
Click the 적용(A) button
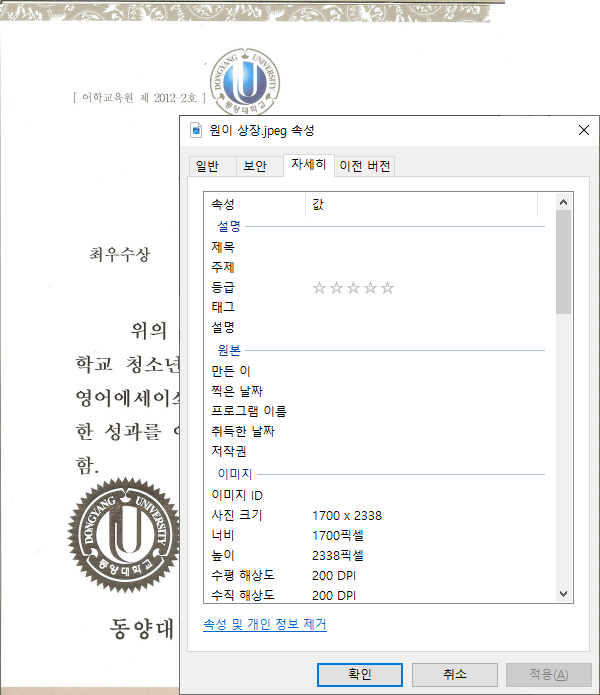tap(549, 674)
